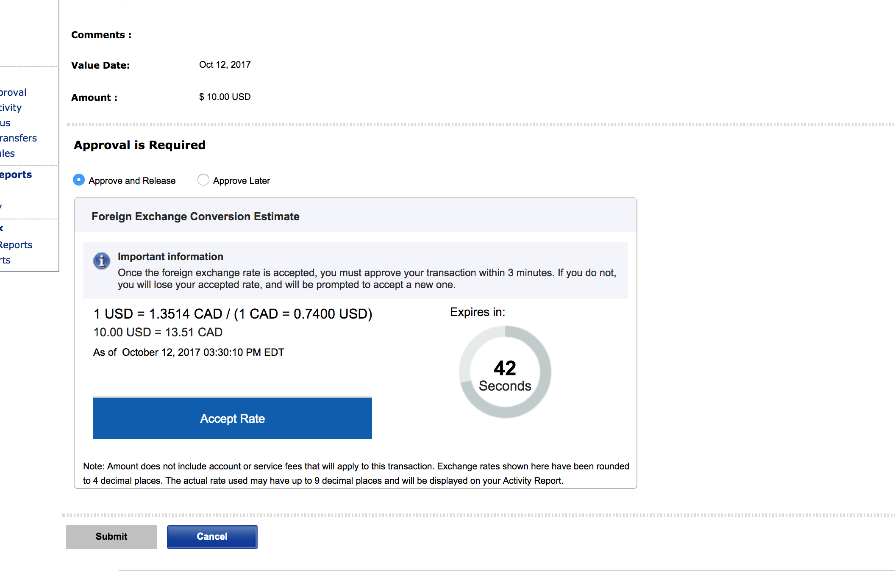Click the blue Cancel button
The image size is (895, 588).
212,537
